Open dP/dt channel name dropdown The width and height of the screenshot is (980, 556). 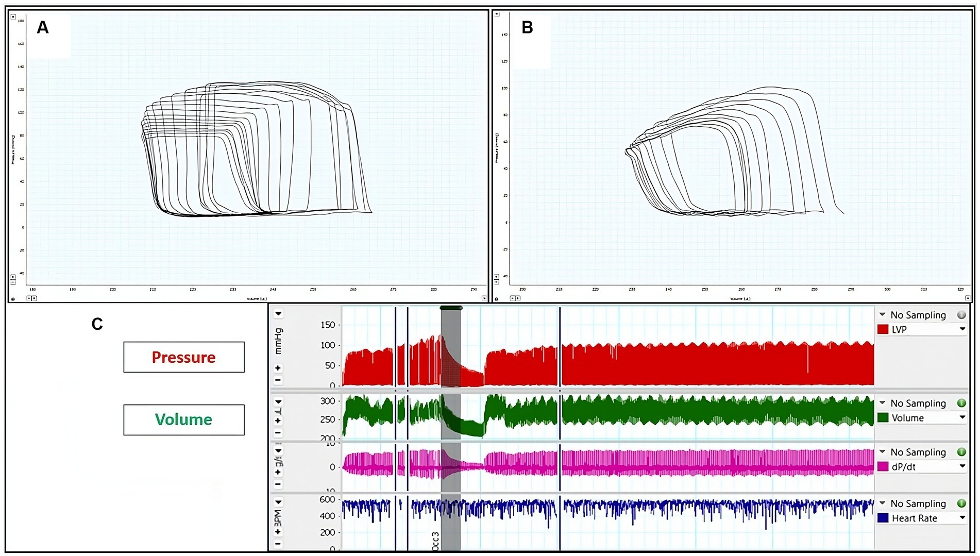962,466
